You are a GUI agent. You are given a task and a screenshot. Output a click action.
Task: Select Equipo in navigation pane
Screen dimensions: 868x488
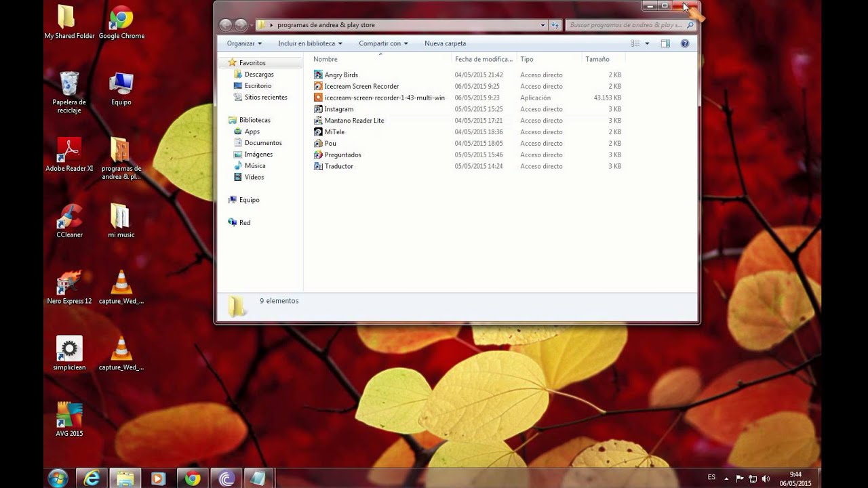(x=249, y=200)
